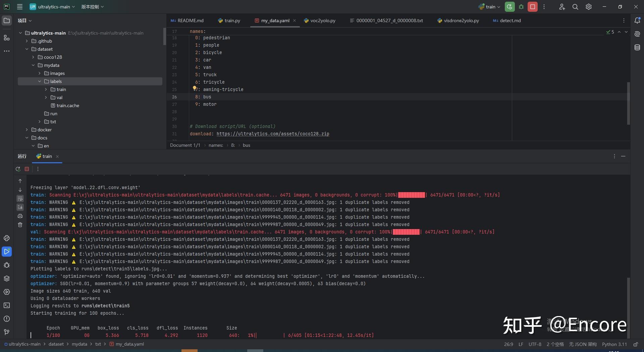The image size is (644, 352).
Task: Toggle soft-wrap in the run console
Action: (x=20, y=199)
